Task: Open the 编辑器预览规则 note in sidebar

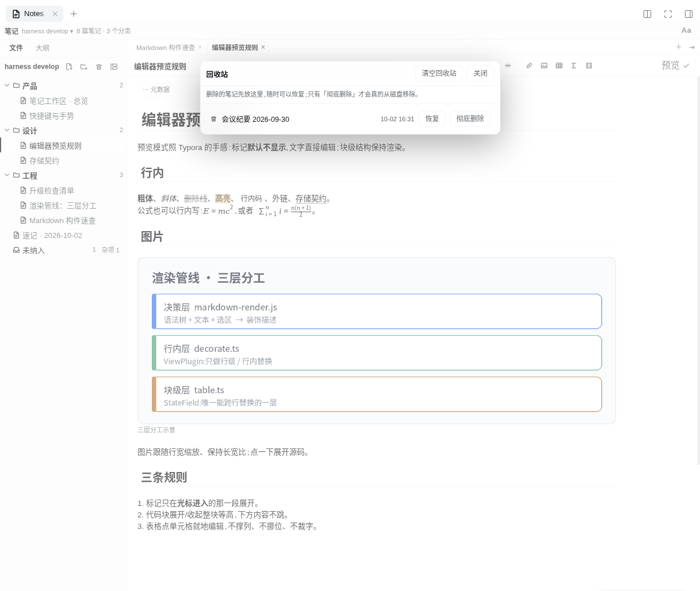Action: [63, 145]
